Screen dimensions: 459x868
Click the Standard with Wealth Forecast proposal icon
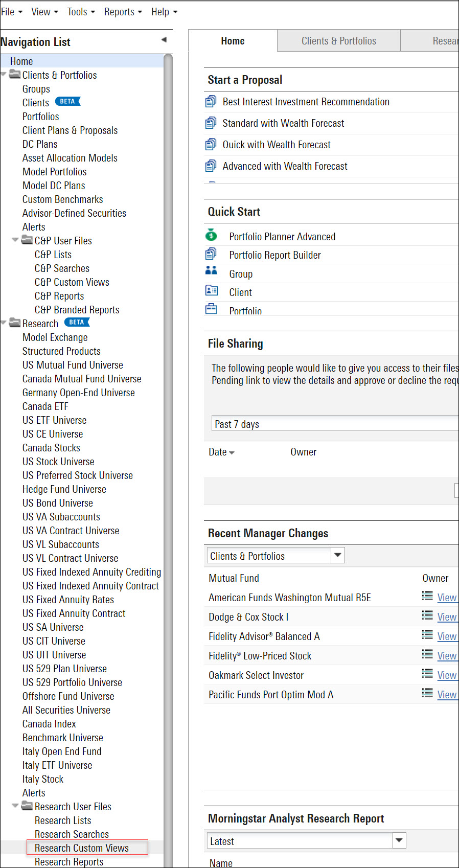211,123
